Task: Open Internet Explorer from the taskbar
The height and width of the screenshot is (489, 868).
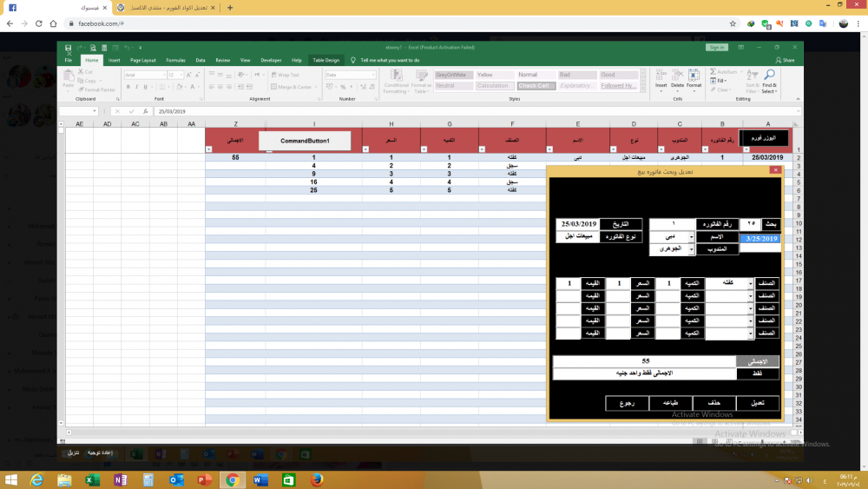Action: click(36, 479)
